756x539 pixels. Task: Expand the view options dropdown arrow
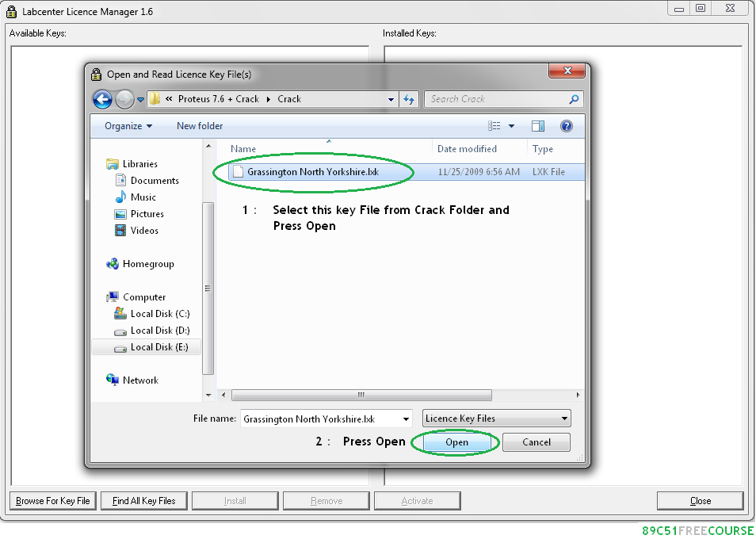pos(511,126)
